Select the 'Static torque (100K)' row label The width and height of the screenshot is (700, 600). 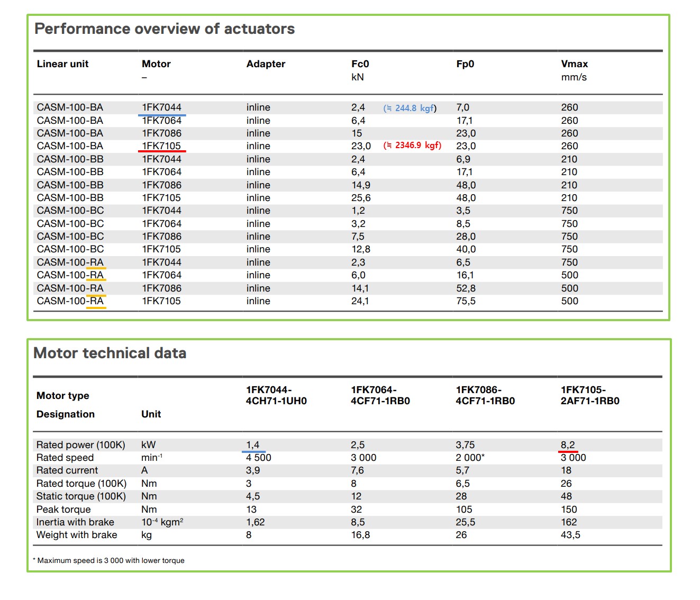[81, 496]
